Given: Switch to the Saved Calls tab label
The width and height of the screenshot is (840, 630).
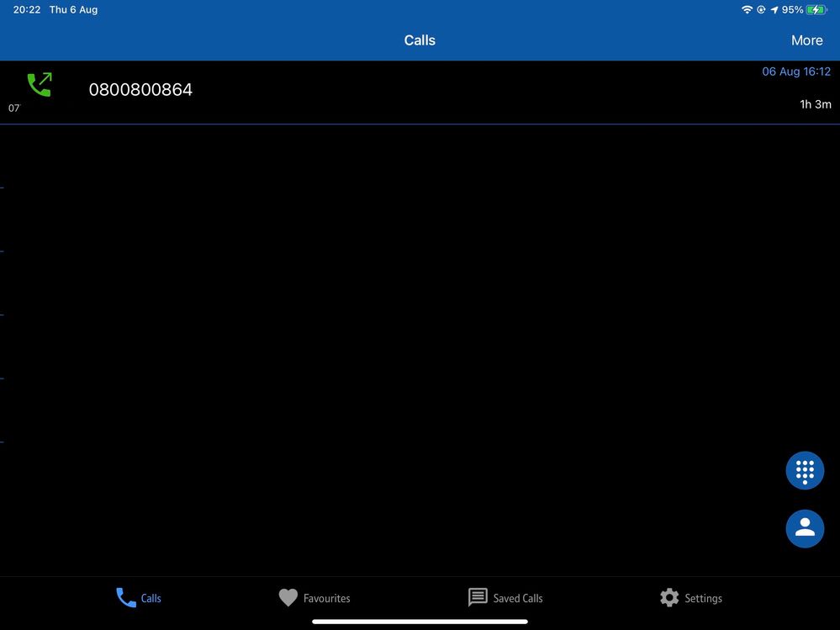Looking at the screenshot, I should click(517, 599).
